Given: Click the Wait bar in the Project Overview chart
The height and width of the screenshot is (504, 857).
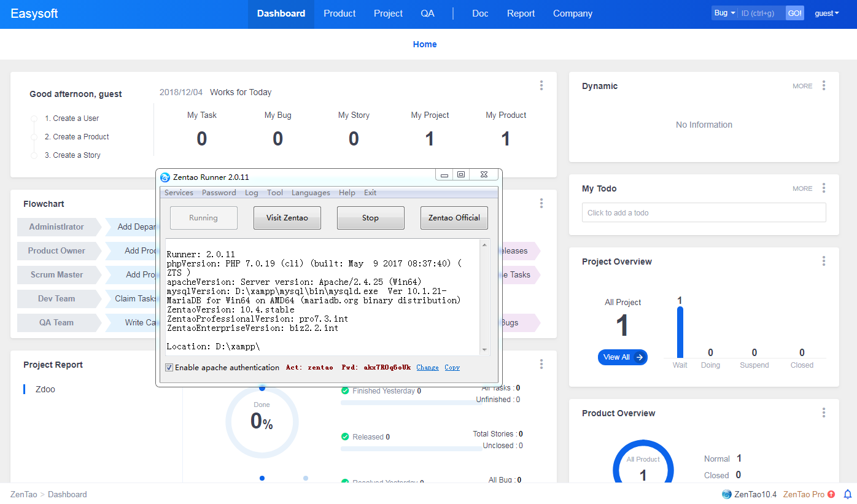Looking at the screenshot, I should tap(680, 331).
